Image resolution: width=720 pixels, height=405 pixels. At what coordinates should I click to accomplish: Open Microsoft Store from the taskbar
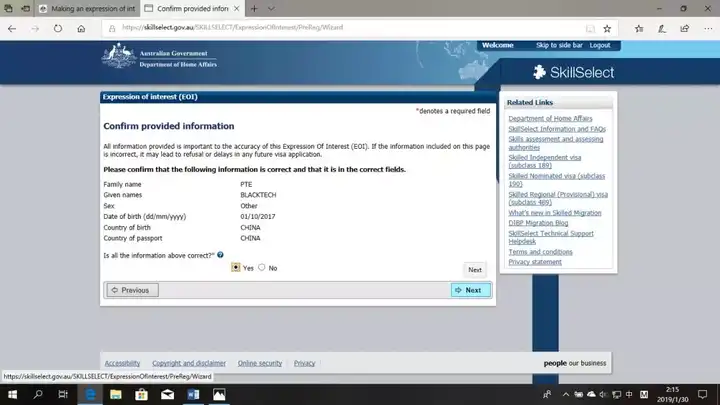click(141, 394)
